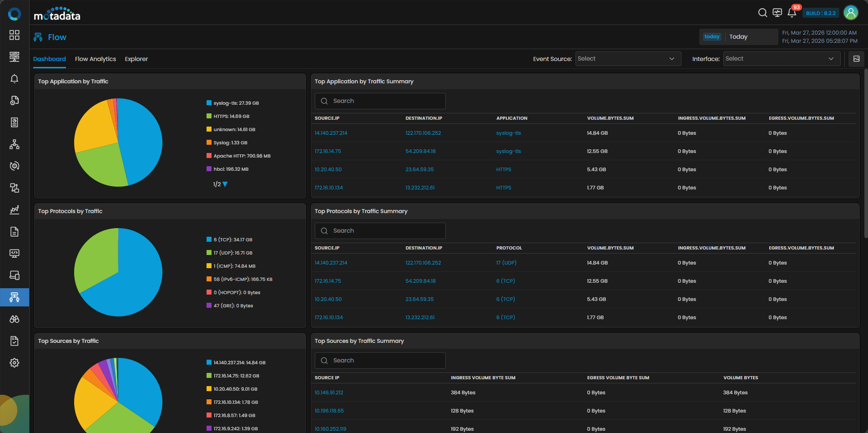
Task: Open the topology hierarchy icon in the sidebar
Action: [15, 144]
